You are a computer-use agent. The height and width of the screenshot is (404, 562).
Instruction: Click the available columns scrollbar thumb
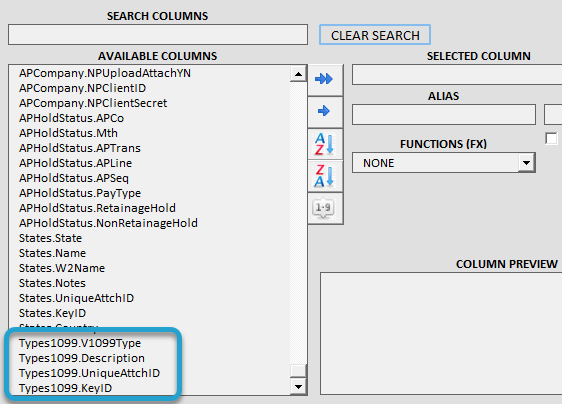[298, 370]
